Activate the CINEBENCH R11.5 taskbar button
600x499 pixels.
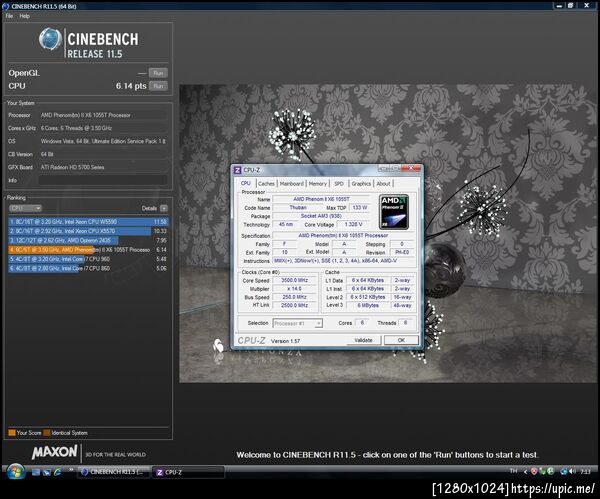coord(113,472)
